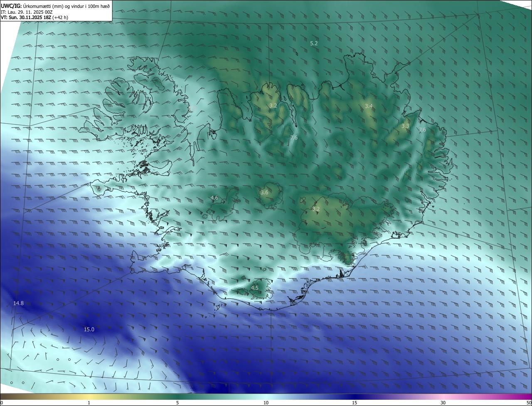Image resolution: width=532 pixels, height=406 pixels.
Task: Click the 3.2 value on Vatnajökull glacier
Action: [316, 209]
